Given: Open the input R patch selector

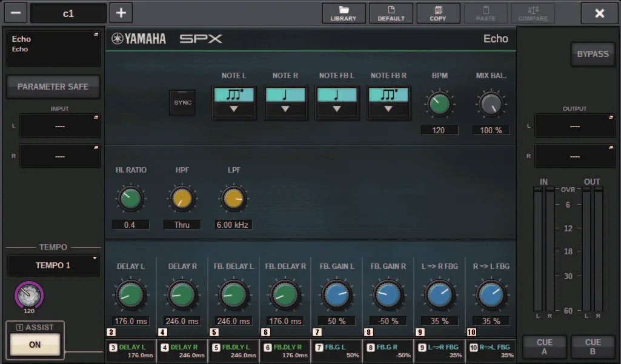Looking at the screenshot, I should [x=60, y=156].
